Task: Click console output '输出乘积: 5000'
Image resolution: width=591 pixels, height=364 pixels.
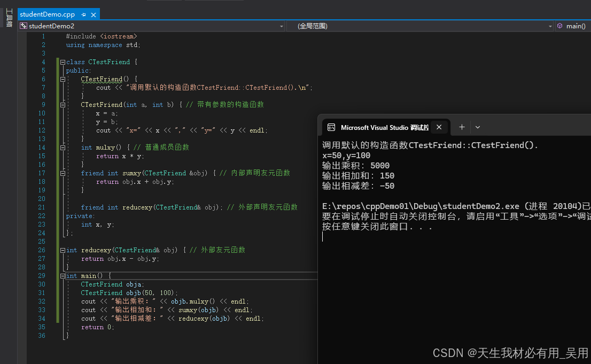Action: tap(356, 166)
